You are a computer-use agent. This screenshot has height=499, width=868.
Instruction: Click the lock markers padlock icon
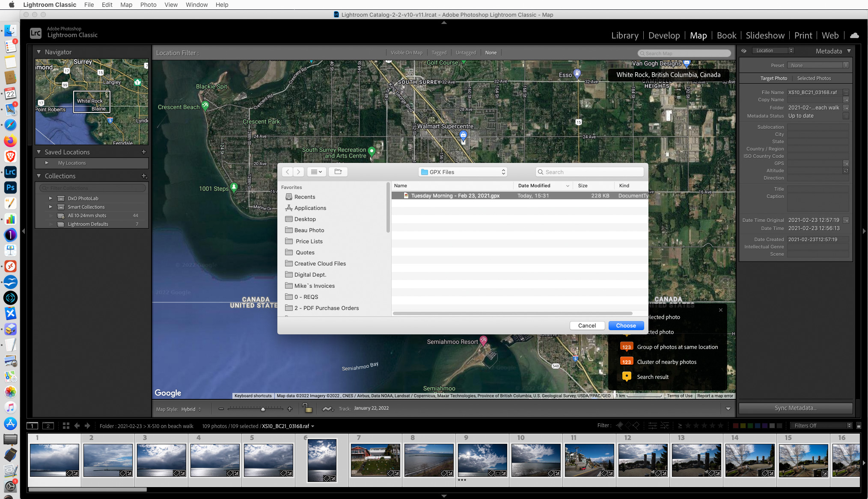[x=307, y=408]
